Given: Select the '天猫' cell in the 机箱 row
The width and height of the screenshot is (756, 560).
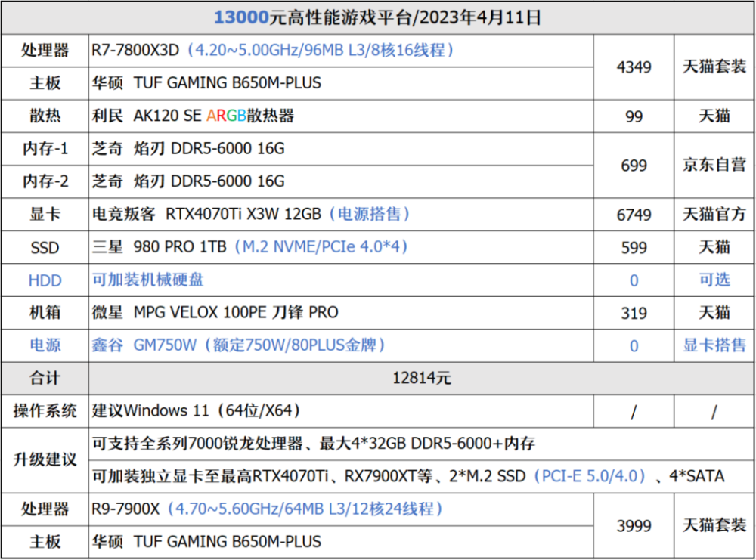Looking at the screenshot, I should tap(714, 313).
